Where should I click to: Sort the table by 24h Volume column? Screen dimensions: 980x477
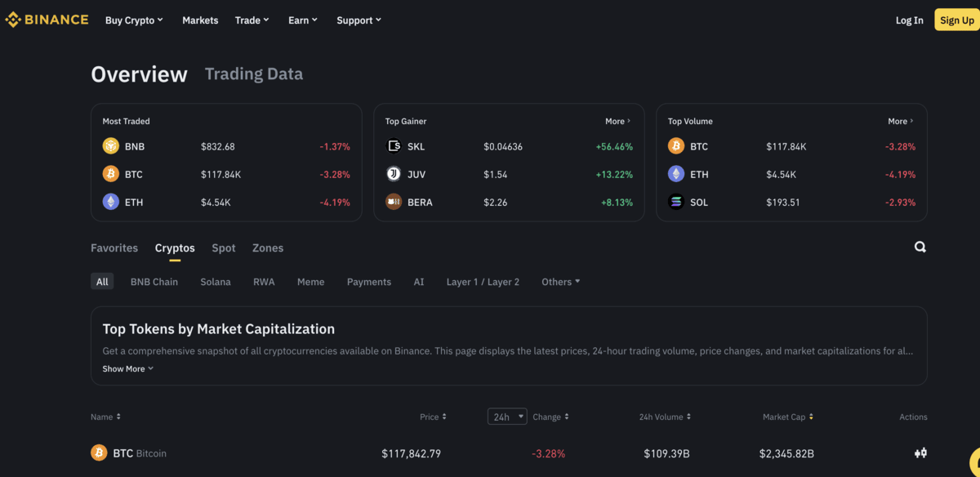coord(665,417)
